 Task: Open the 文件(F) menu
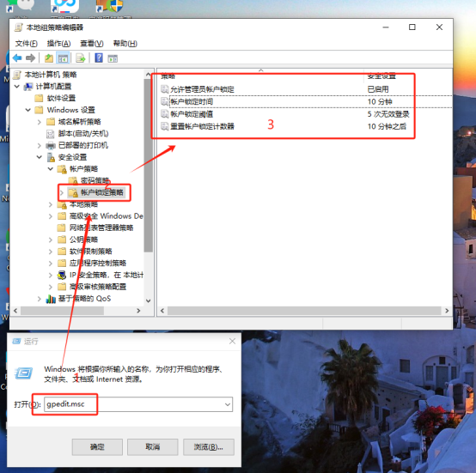coord(27,44)
